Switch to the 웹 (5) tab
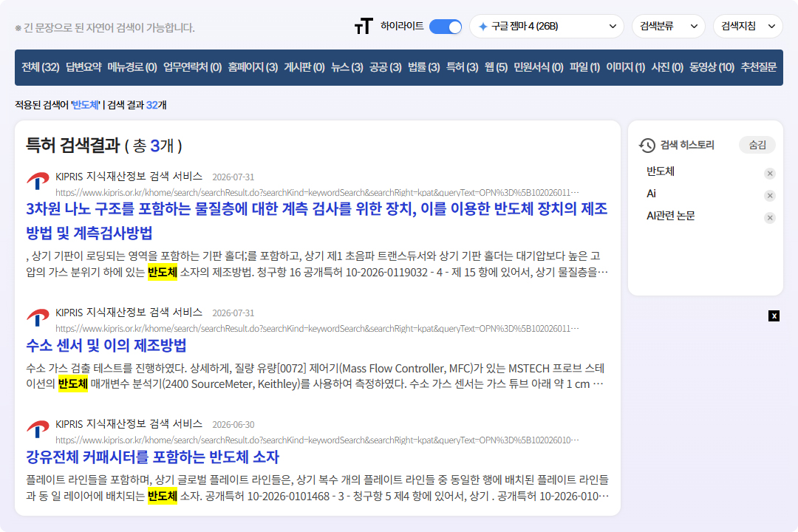Image resolution: width=798 pixels, height=532 pixels. click(497, 67)
